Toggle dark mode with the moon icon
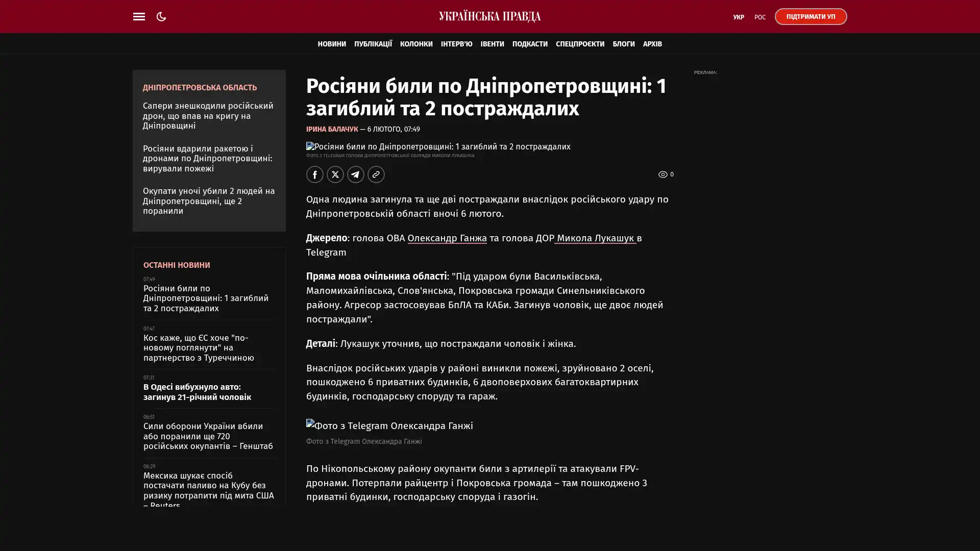 tap(161, 16)
